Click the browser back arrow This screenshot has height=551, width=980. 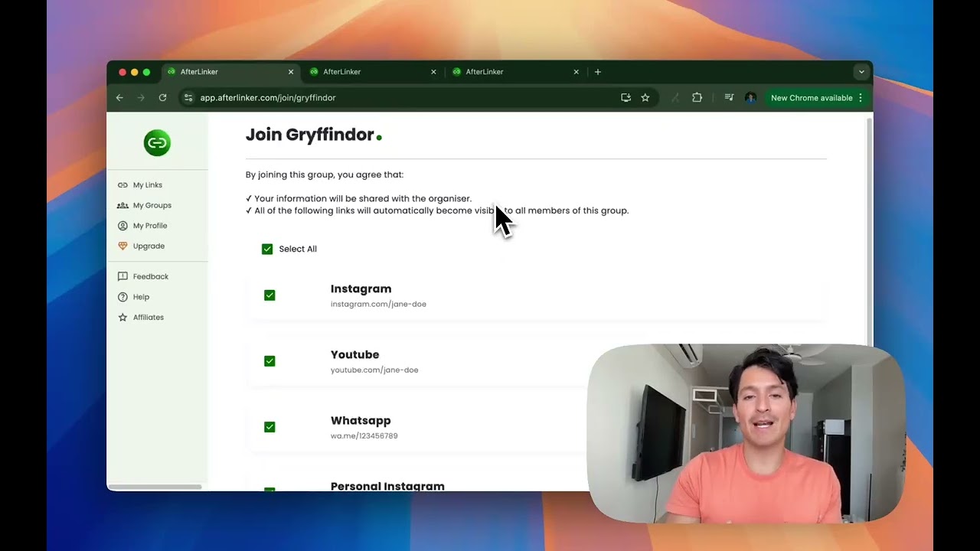tap(119, 98)
